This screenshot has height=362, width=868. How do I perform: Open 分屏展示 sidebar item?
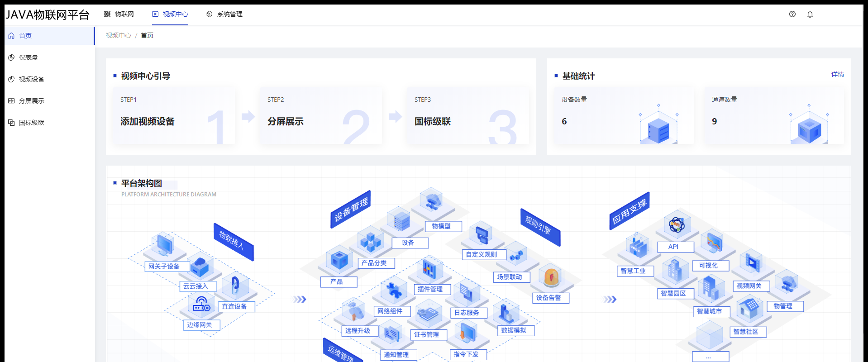pos(49,101)
